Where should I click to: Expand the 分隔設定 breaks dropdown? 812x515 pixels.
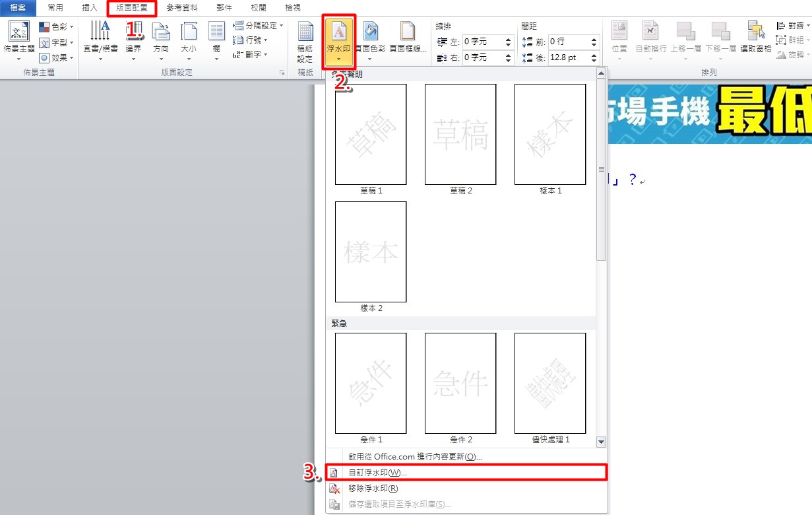[258, 26]
